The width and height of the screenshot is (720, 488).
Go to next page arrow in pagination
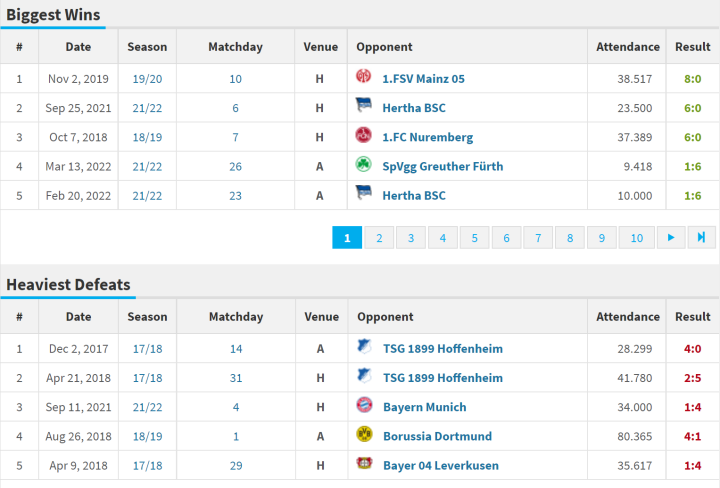tap(670, 237)
